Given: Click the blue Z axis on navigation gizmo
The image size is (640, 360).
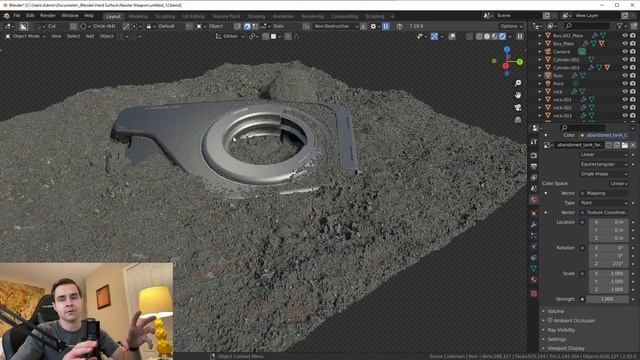Looking at the screenshot, I should point(507,50).
